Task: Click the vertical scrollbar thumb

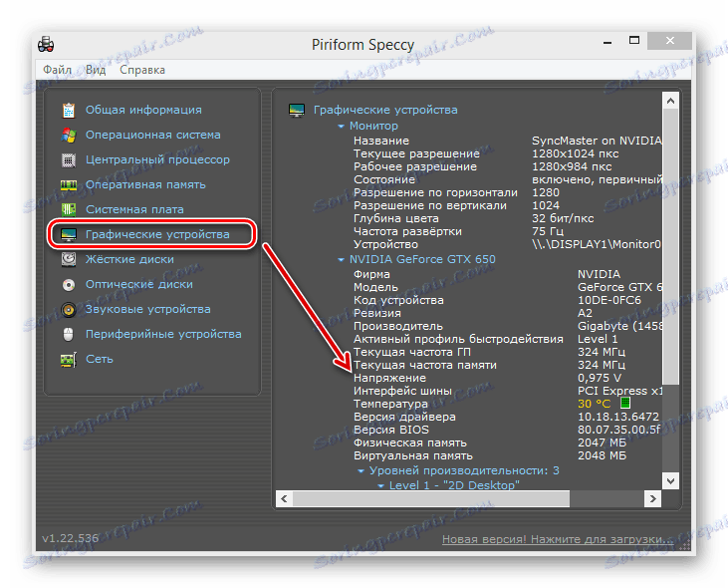Action: coord(670,246)
